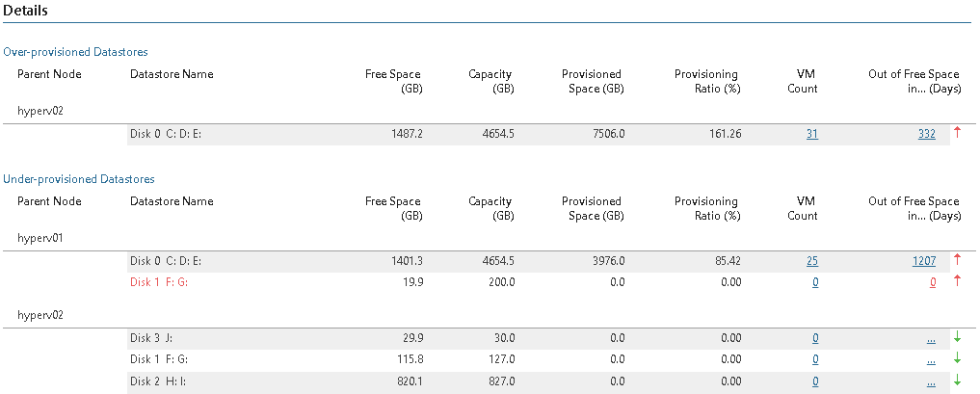Click Disk 2 H: I: datastore name

[x=161, y=381]
